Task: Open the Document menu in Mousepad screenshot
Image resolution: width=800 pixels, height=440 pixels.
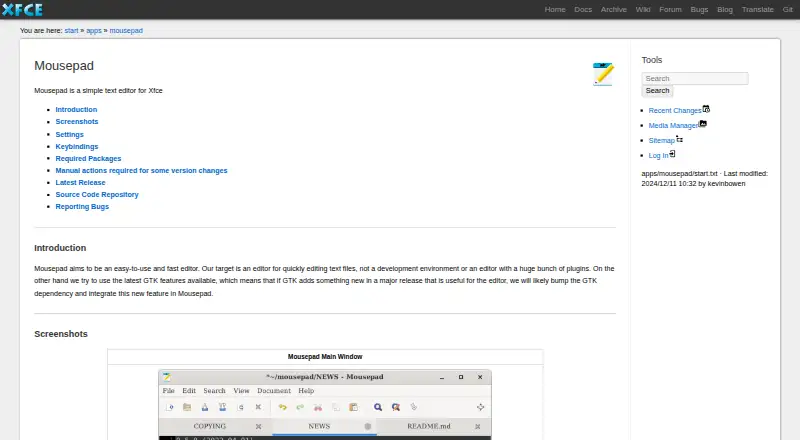Action: tap(274, 390)
